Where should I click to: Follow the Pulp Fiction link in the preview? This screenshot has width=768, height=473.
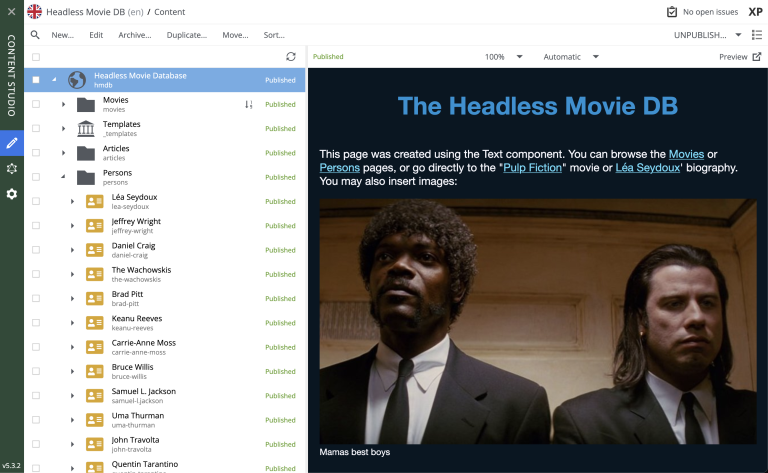532,168
